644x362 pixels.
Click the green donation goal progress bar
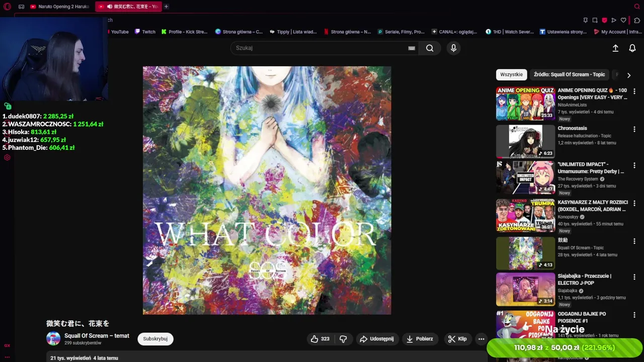(565, 347)
